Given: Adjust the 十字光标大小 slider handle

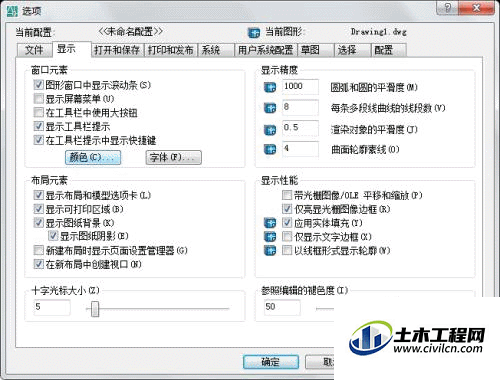Looking at the screenshot, I should (95, 309).
